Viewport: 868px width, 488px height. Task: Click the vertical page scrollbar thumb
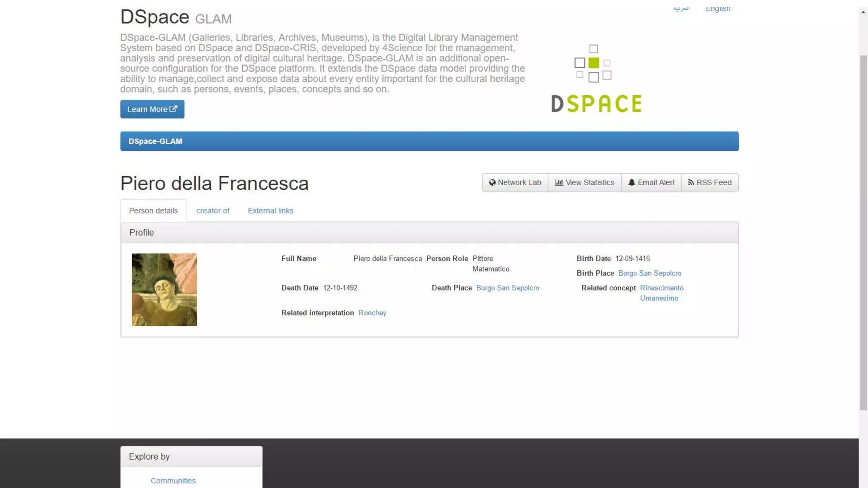pos(863,233)
